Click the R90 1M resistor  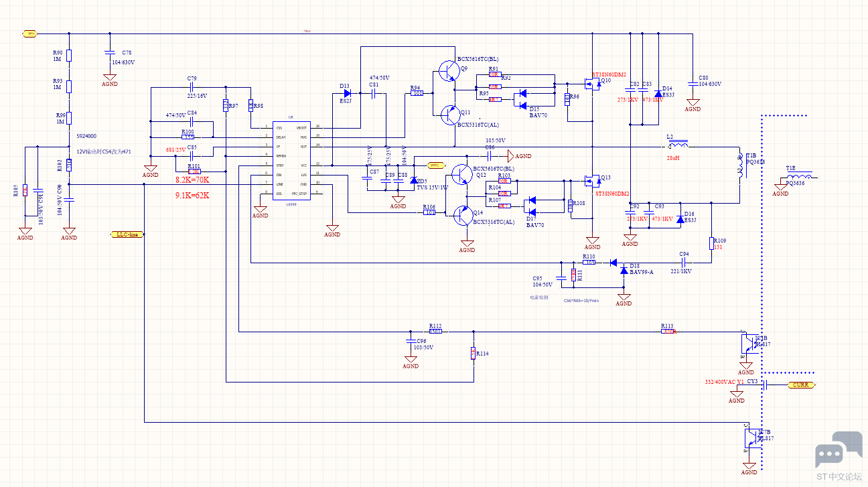(69, 56)
